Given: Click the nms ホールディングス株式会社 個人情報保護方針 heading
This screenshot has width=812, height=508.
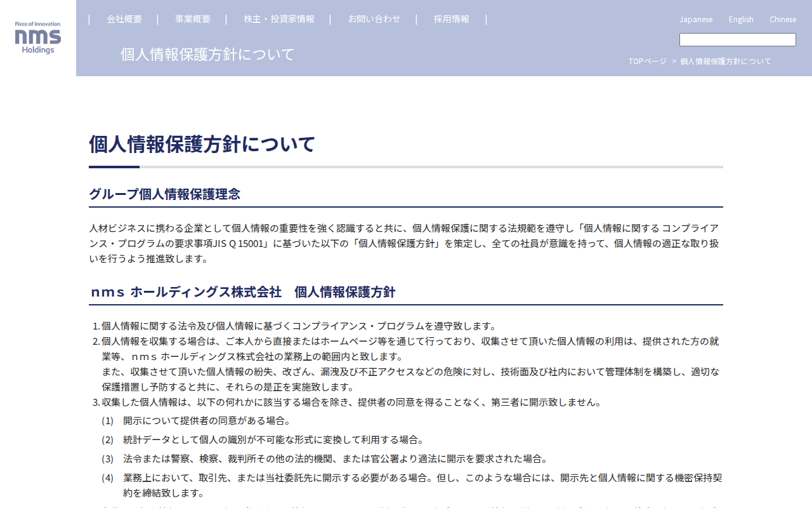Looking at the screenshot, I should coord(243,292).
